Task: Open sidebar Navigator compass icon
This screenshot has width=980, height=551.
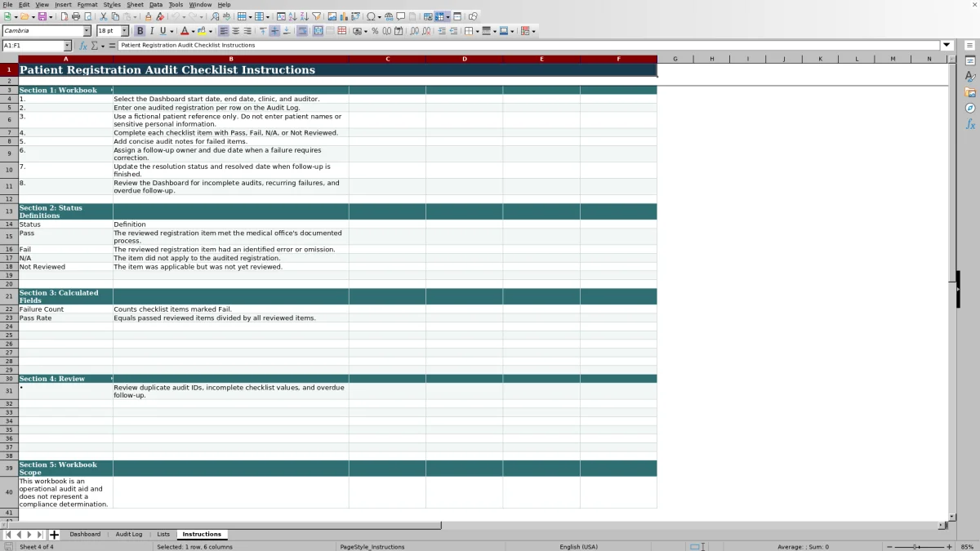Action: pyautogui.click(x=970, y=108)
